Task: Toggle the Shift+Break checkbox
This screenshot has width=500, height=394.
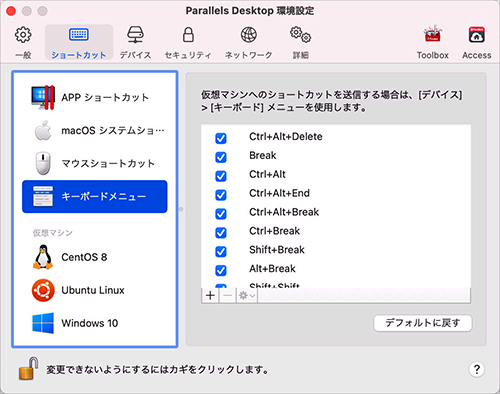Action: [221, 251]
